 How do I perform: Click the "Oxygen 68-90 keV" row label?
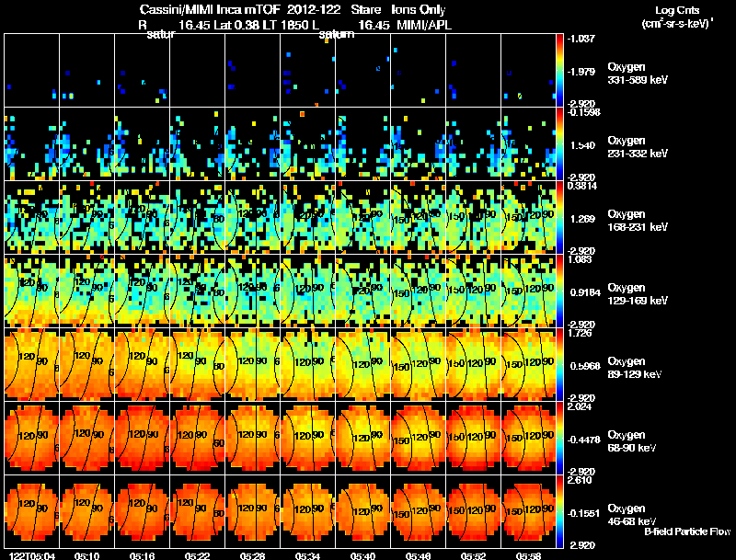[632, 441]
